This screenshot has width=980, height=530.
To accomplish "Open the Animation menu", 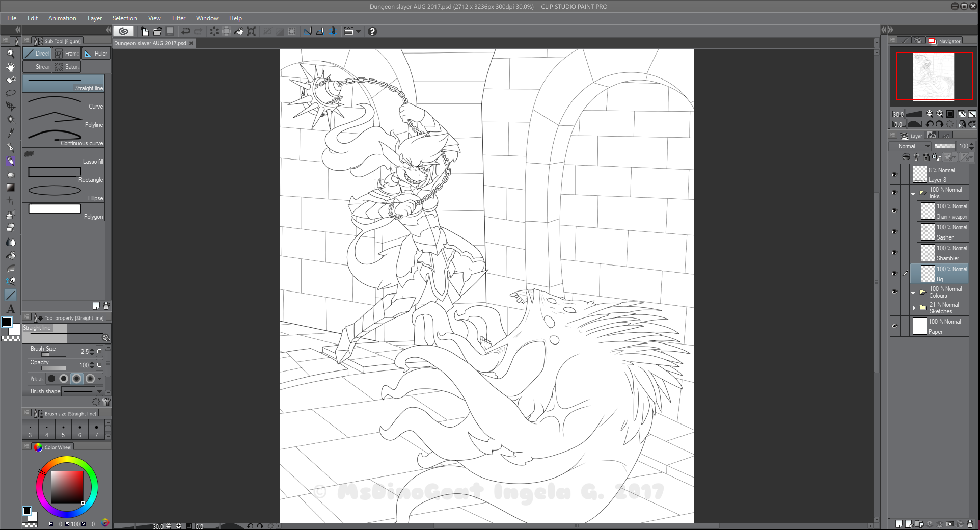I will 62,18.
